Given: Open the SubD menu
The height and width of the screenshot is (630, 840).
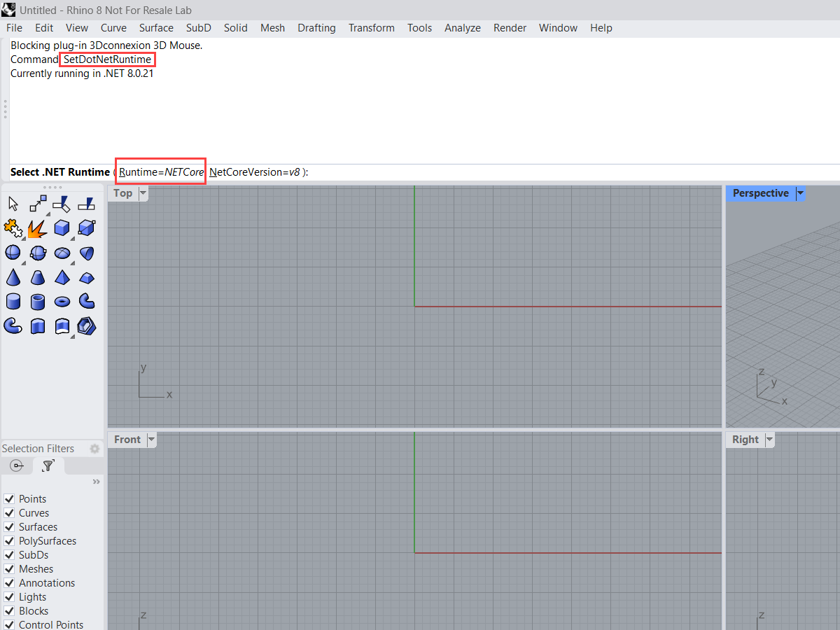Looking at the screenshot, I should 198,28.
